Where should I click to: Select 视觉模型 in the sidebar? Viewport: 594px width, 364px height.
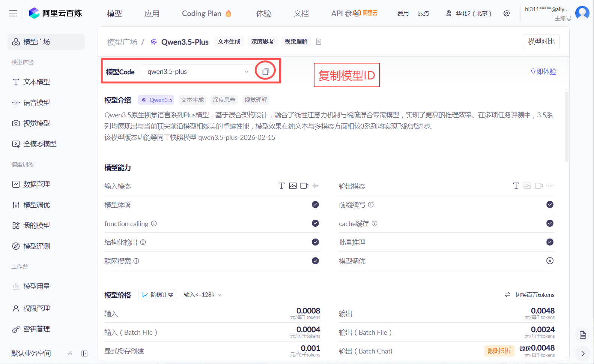36,123
